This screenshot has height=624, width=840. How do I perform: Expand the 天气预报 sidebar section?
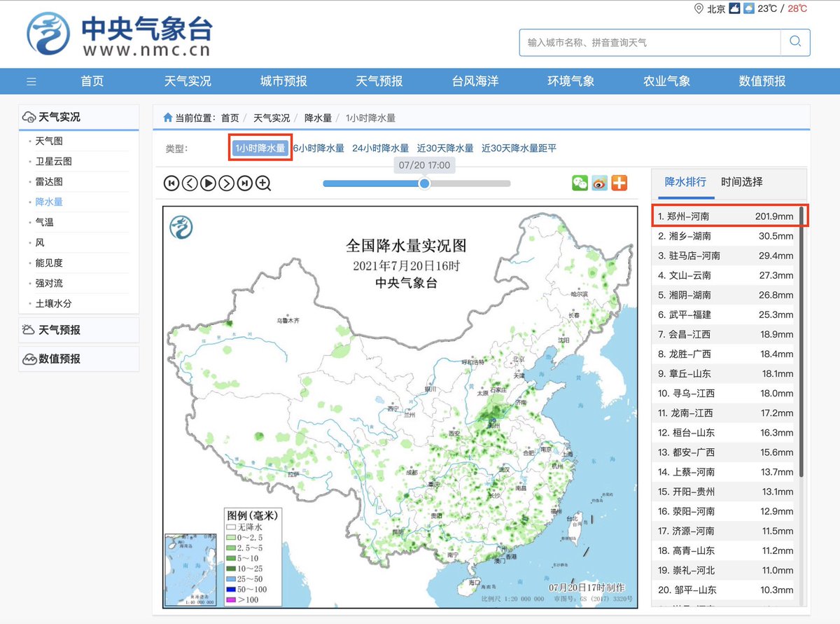(x=78, y=330)
